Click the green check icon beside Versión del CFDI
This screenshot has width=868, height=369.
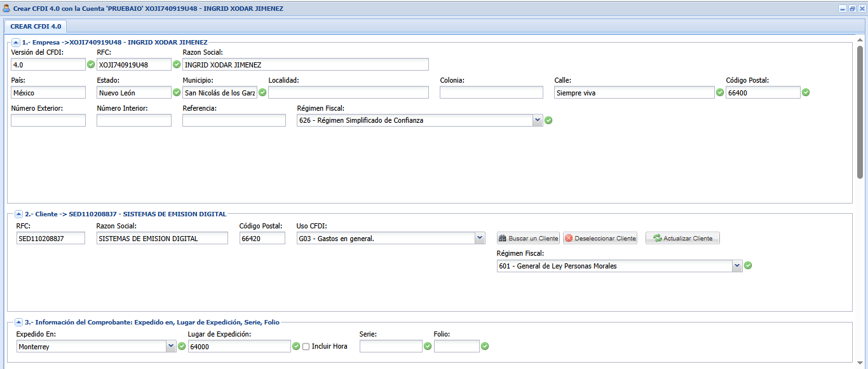pyautogui.click(x=91, y=64)
